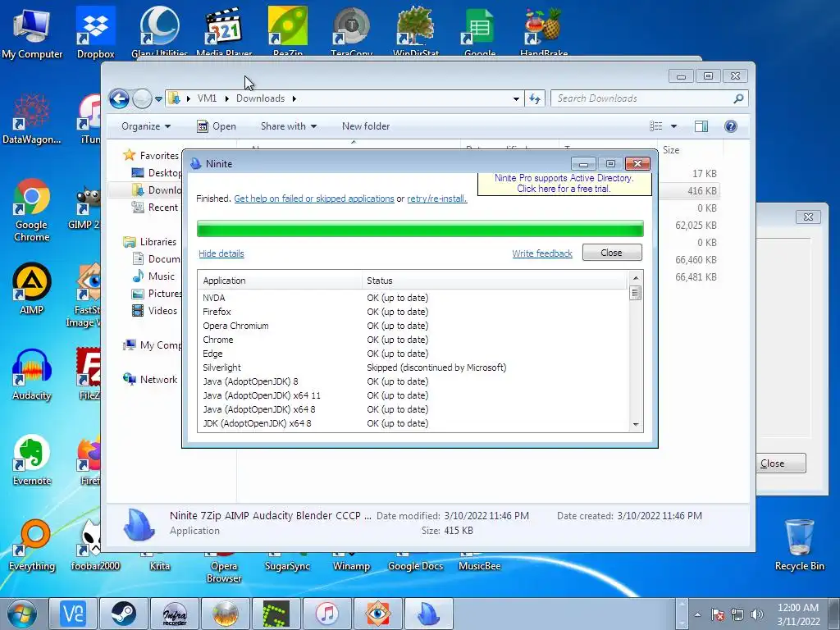
Task: Click Open in Explorer toolbar
Action: (217, 126)
